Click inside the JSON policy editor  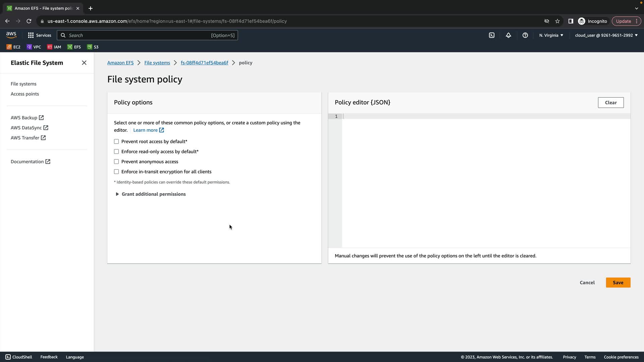(486, 181)
